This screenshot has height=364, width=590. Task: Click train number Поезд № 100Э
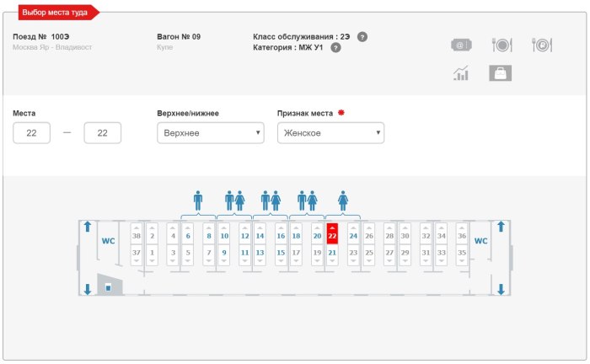pos(41,36)
